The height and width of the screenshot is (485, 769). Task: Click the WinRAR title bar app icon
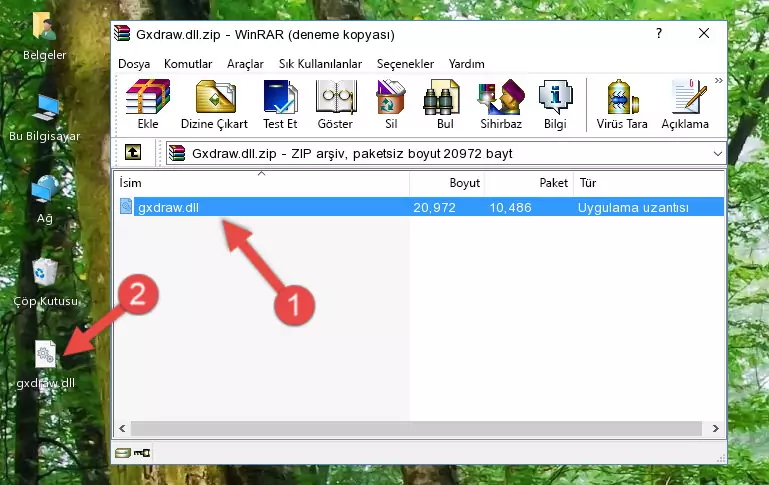pos(122,33)
